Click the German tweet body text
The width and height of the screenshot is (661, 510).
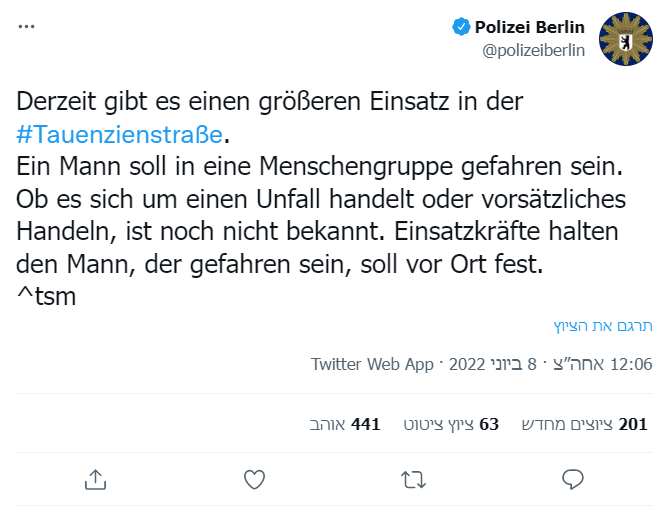click(320, 200)
